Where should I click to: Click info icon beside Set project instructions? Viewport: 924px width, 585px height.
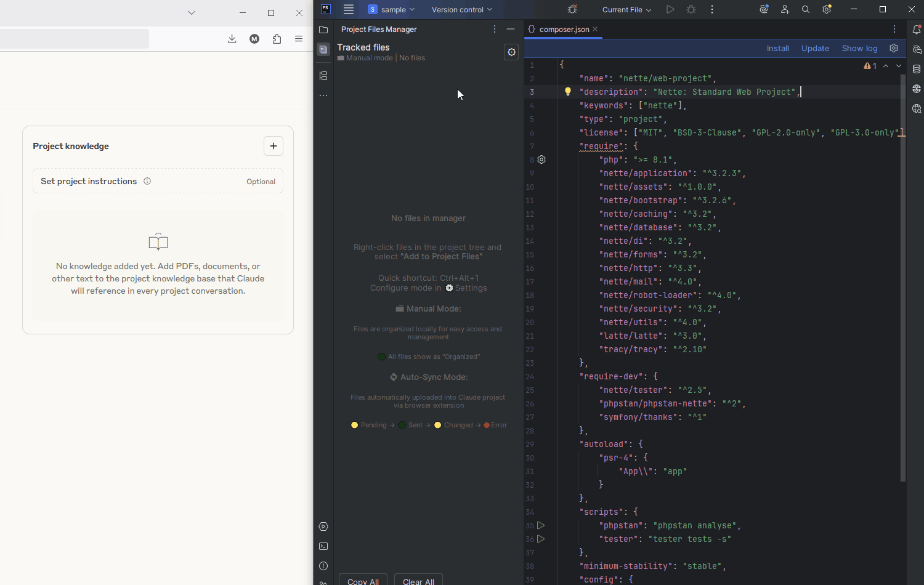coord(147,181)
